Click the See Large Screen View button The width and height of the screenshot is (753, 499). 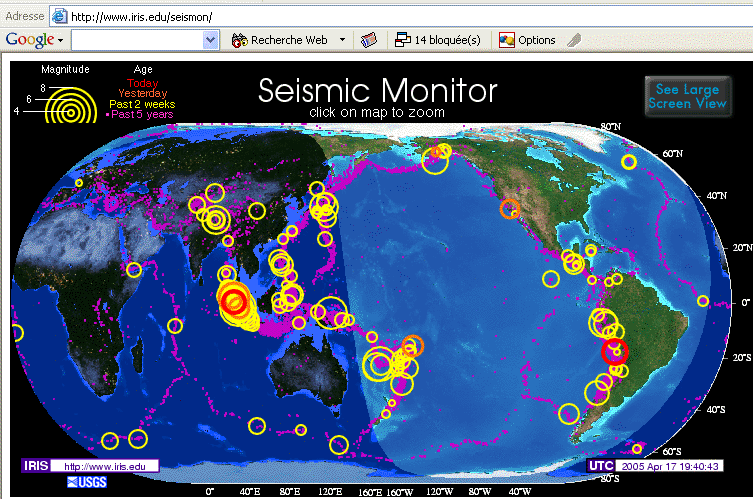tap(687, 97)
